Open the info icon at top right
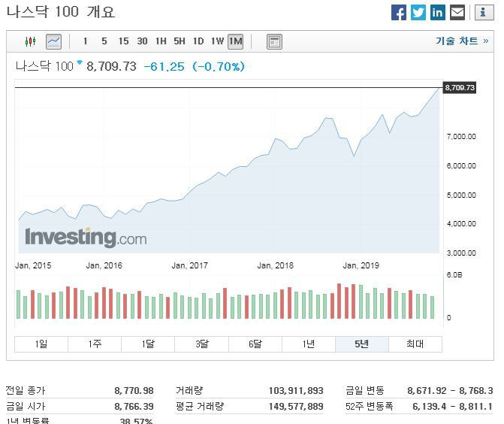Screen dimensions: 504x424 [484, 13]
